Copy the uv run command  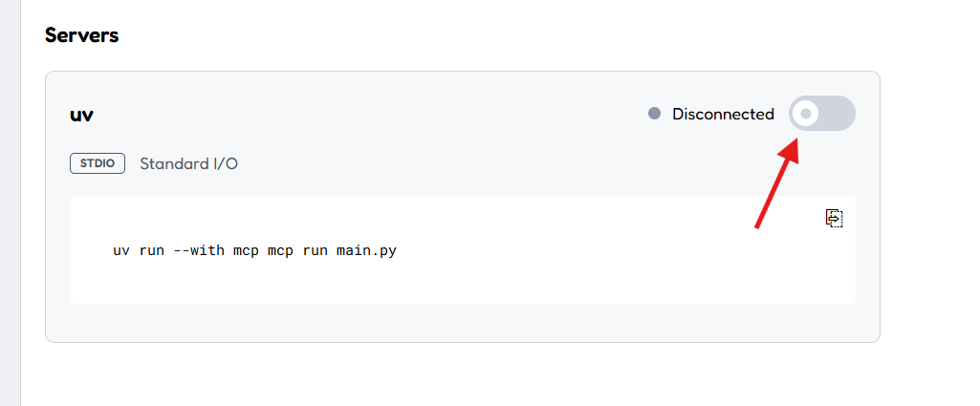(x=835, y=218)
